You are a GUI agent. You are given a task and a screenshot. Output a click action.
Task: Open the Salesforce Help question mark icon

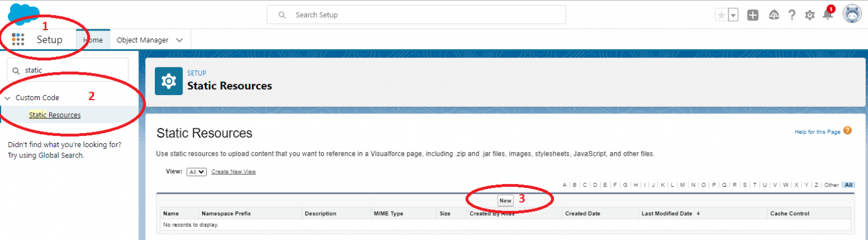tap(792, 15)
